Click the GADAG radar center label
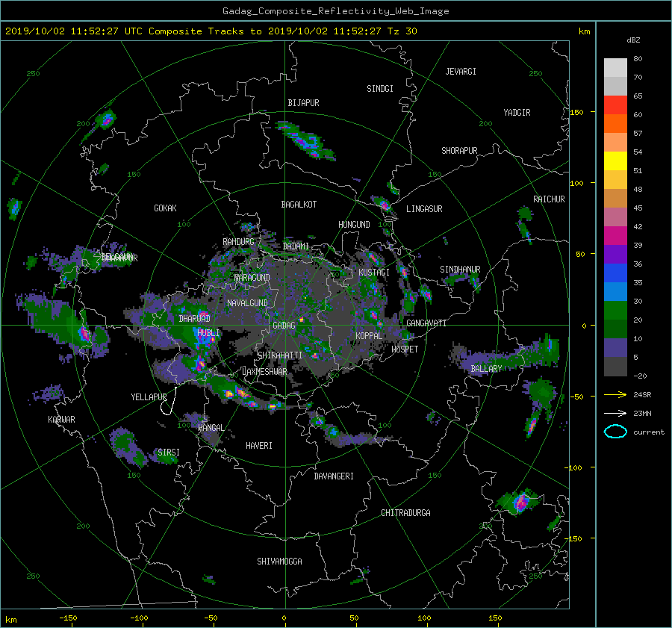This screenshot has width=672, height=628. 284,326
